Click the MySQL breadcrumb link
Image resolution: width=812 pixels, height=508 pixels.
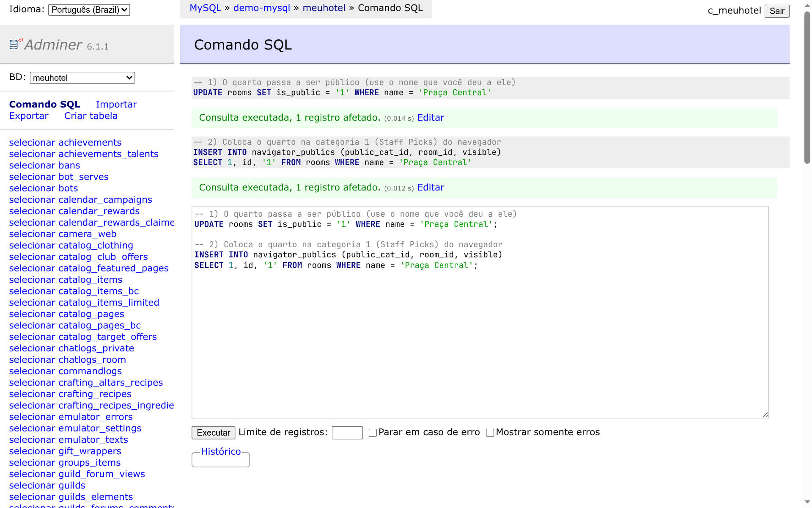(x=206, y=8)
